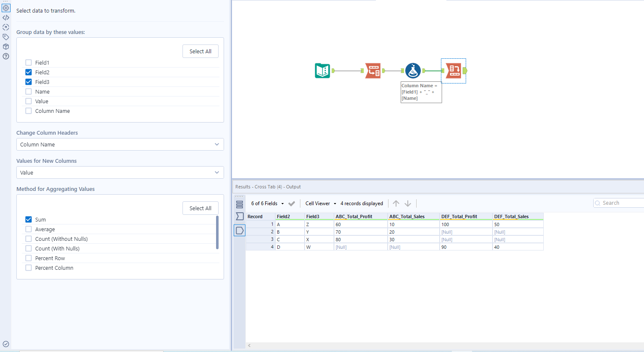The height and width of the screenshot is (352, 644).
Task: Enable the Average aggregation method
Action: pos(28,229)
